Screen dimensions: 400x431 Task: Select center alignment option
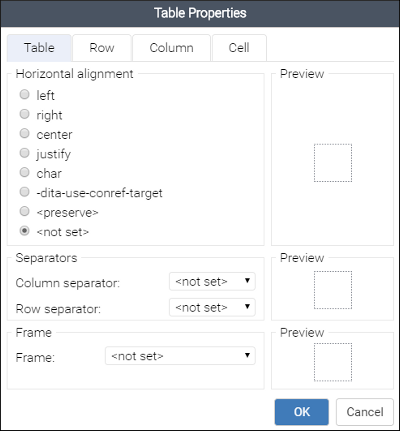[x=24, y=133]
